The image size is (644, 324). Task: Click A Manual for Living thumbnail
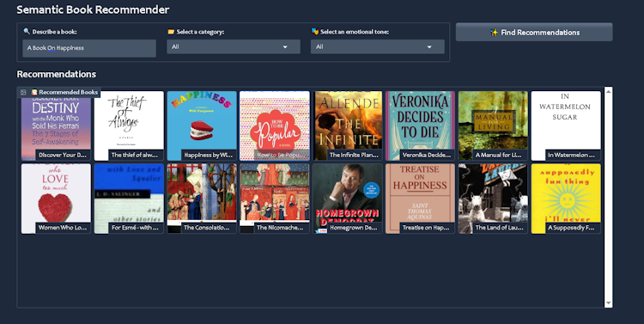tap(493, 125)
